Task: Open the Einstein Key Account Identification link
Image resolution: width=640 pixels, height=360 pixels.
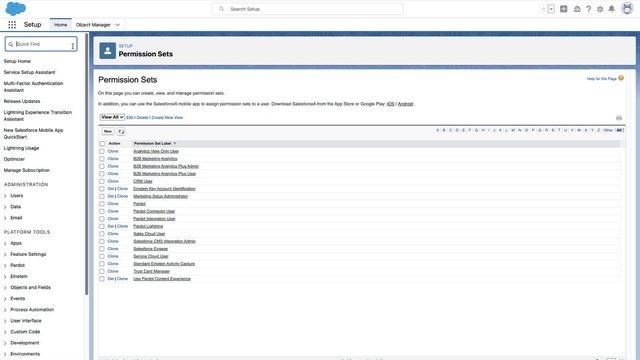Action: [x=164, y=189]
